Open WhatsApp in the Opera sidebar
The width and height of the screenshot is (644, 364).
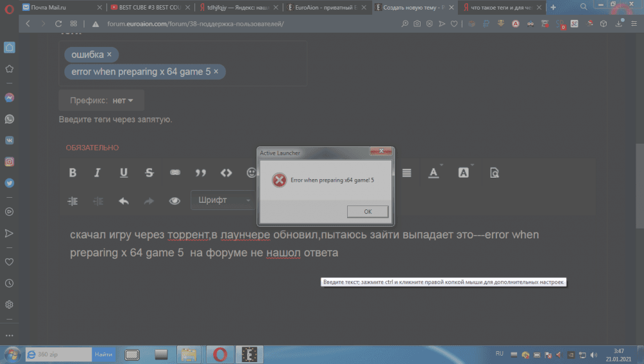pos(10,119)
